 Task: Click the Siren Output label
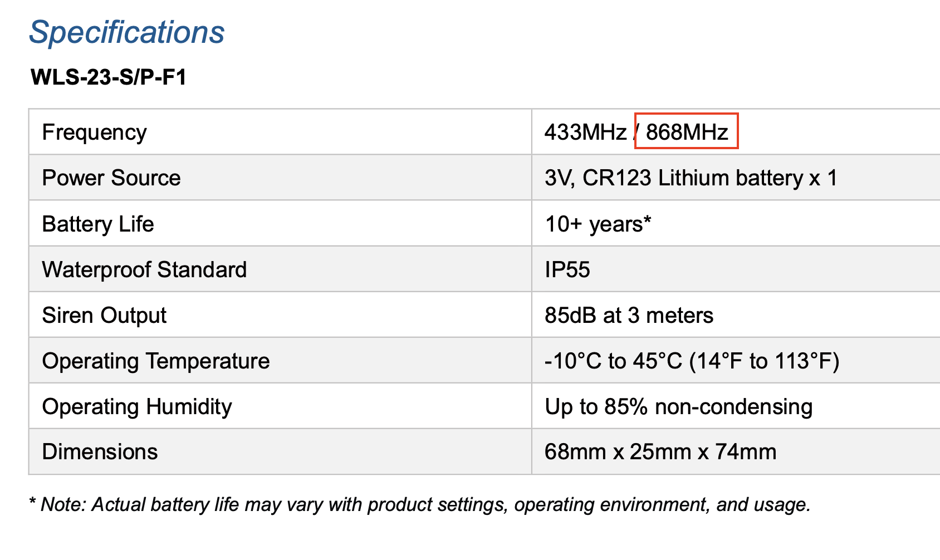104,316
